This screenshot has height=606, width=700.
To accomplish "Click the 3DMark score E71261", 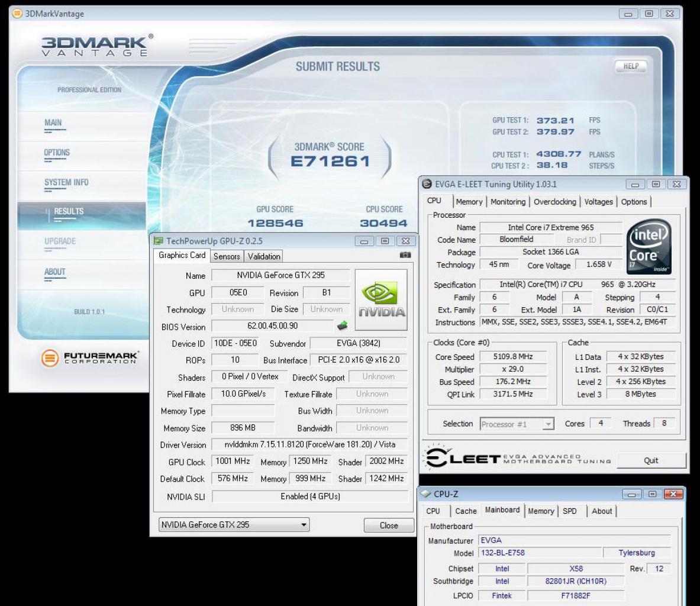I will [x=330, y=161].
